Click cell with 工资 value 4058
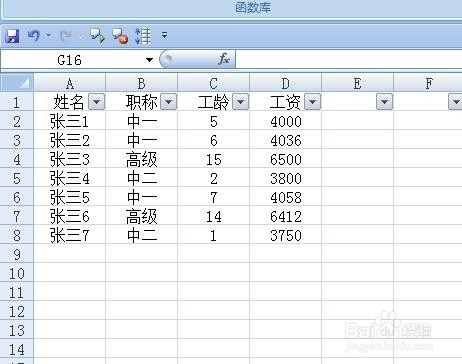462x364 pixels. point(286,197)
